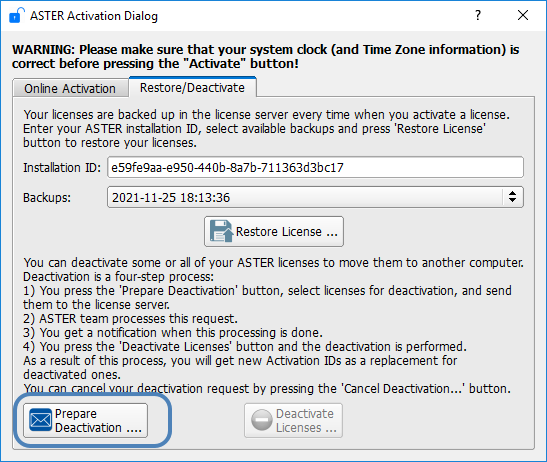Click the Restore License button label
This screenshot has height=462, width=547.
(x=287, y=232)
